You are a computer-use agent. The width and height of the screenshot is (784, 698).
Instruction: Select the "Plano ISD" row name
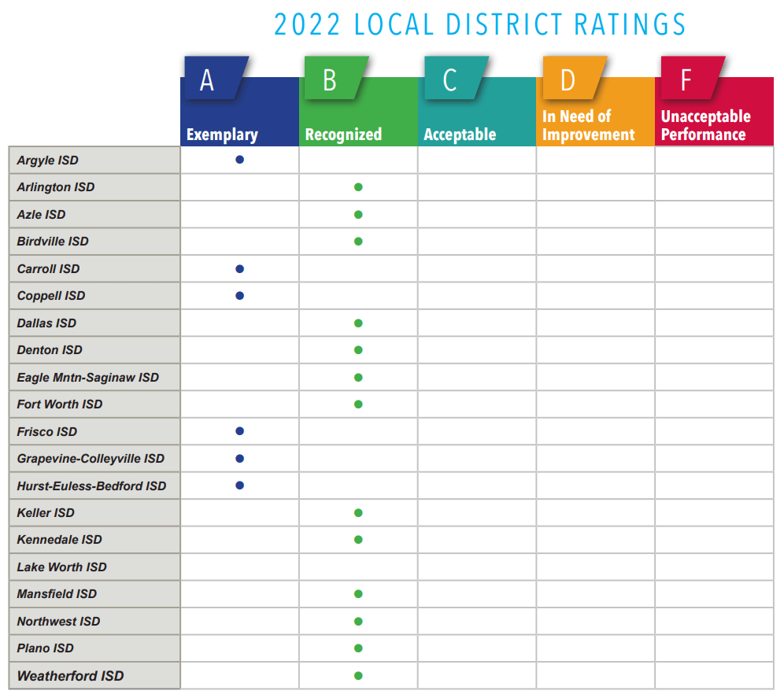(45, 648)
